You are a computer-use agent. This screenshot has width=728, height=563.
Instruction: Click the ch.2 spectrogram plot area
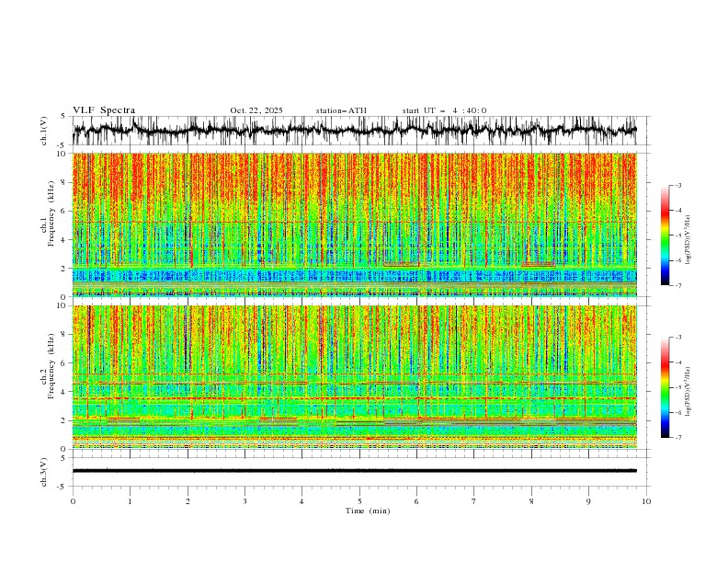[x=354, y=377]
